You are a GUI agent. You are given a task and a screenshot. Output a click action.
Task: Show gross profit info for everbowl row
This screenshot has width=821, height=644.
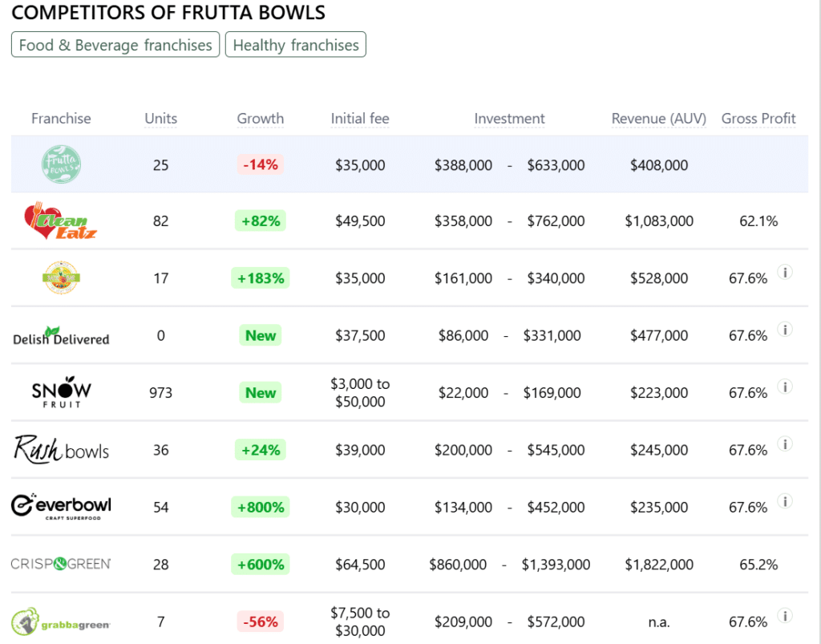(785, 501)
